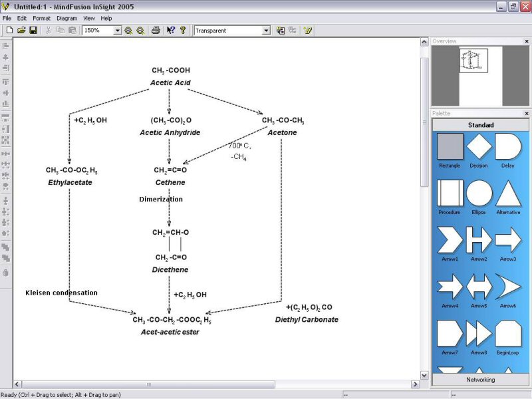Expand the Transparent combo box
532x399 pixels.
coord(266,31)
